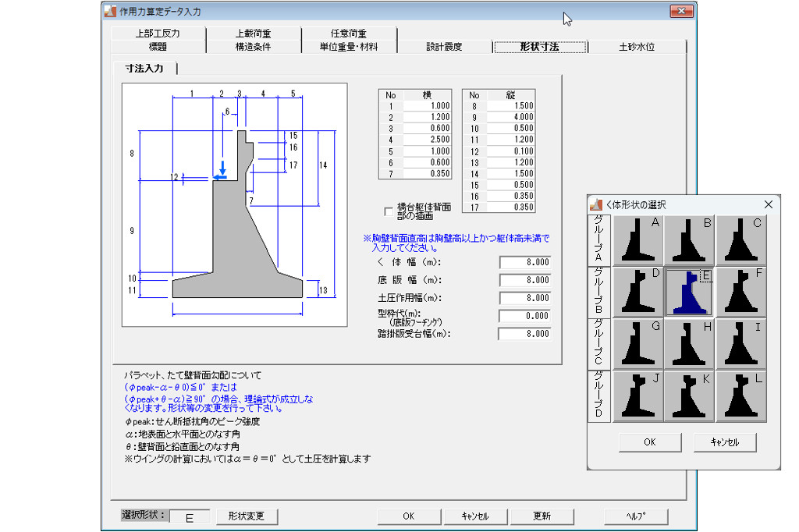This screenshot has height=532, width=799.
Task: Pick body shape D icon
Action: [x=638, y=292]
